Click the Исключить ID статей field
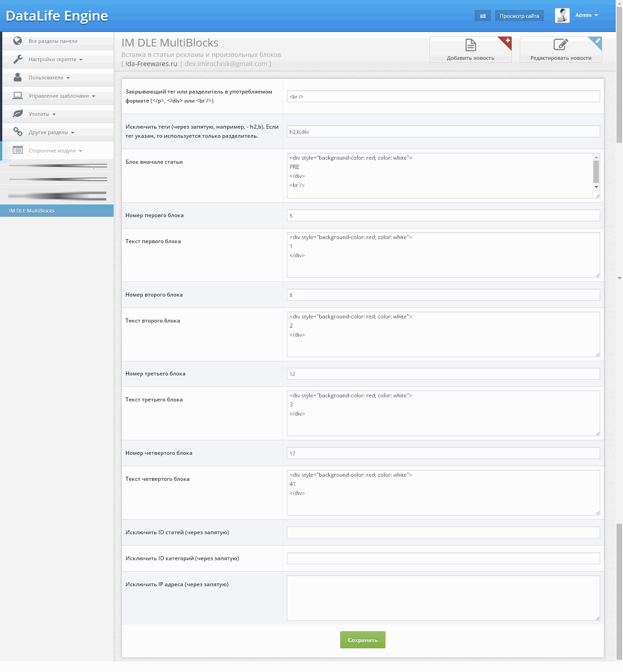The image size is (623, 672). 443,532
